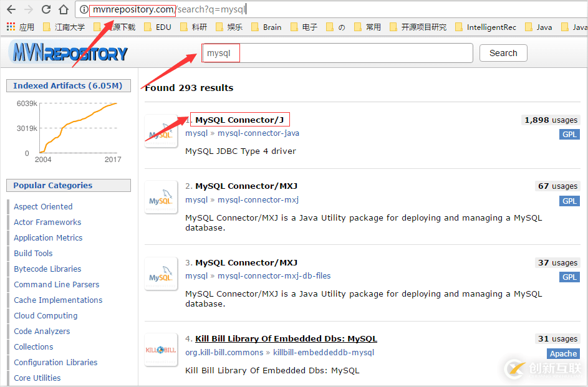Open Popular Categories header
588x387 pixels.
pyautogui.click(x=68, y=186)
